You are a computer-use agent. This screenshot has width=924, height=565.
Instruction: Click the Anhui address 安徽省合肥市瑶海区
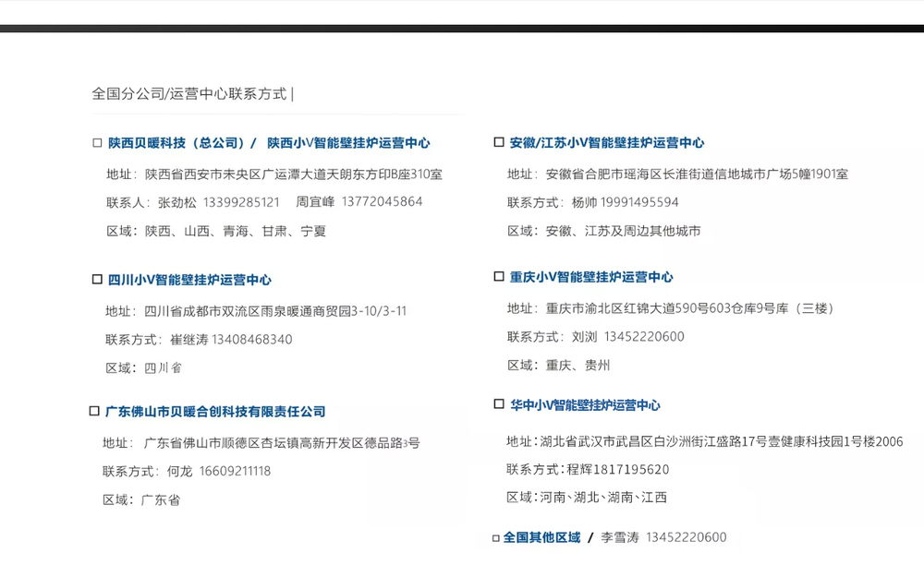pyautogui.click(x=697, y=174)
